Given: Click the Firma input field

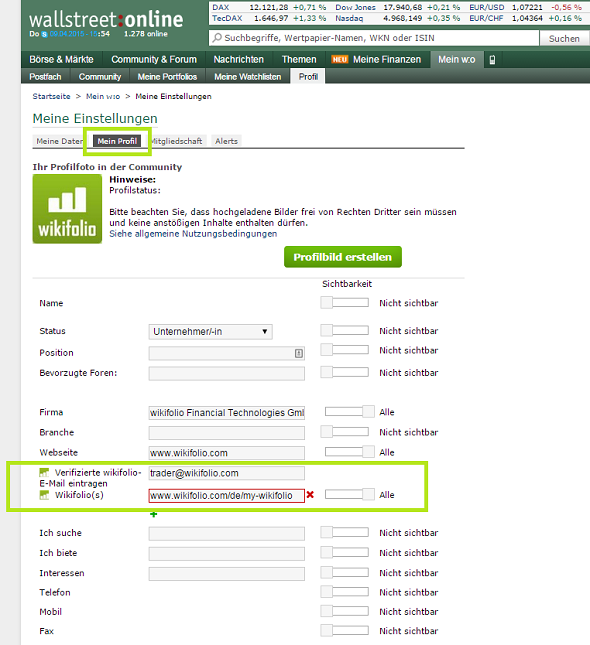Looking at the screenshot, I should pyautogui.click(x=227, y=413).
